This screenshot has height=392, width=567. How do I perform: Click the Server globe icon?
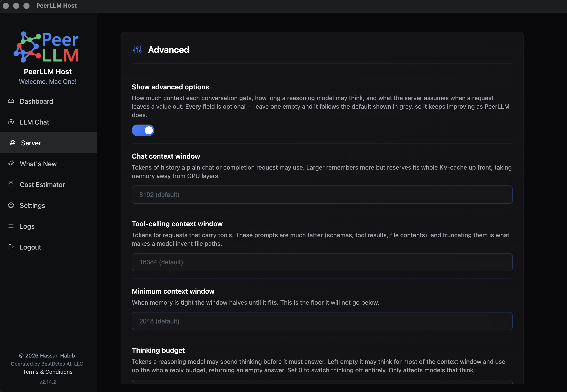click(x=12, y=143)
